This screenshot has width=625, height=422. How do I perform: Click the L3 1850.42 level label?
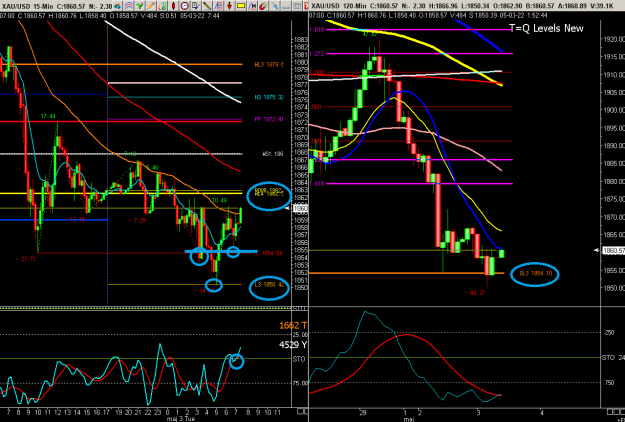[269, 285]
